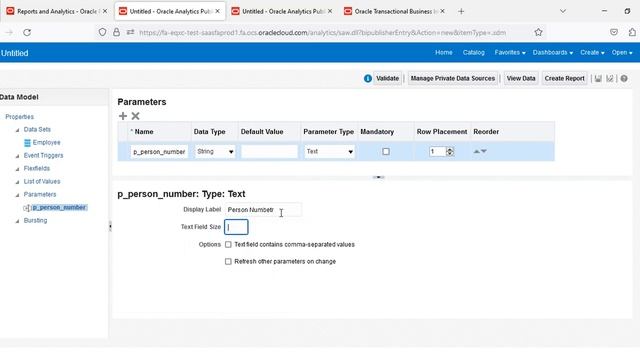The height and width of the screenshot is (360, 640).
Task: Click the blue information icon near Validate
Action: [x=368, y=78]
